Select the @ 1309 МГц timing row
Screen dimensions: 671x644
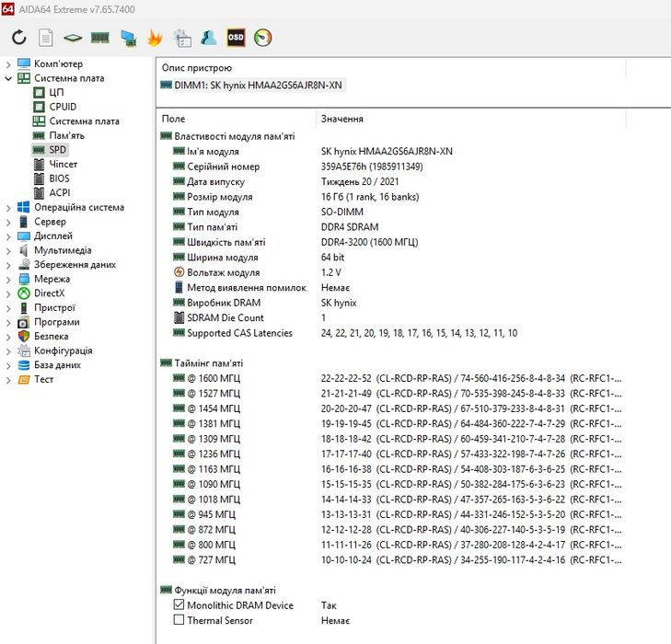390,439
